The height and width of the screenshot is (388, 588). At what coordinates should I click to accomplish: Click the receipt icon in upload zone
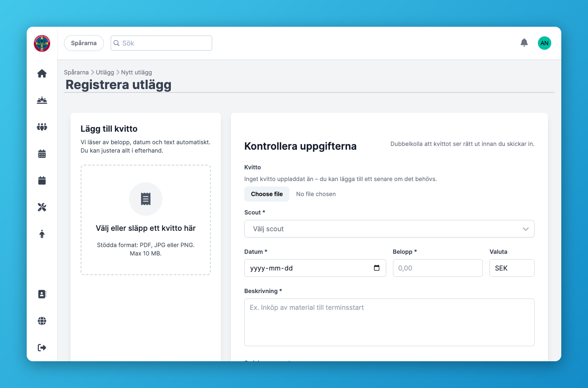(x=146, y=199)
